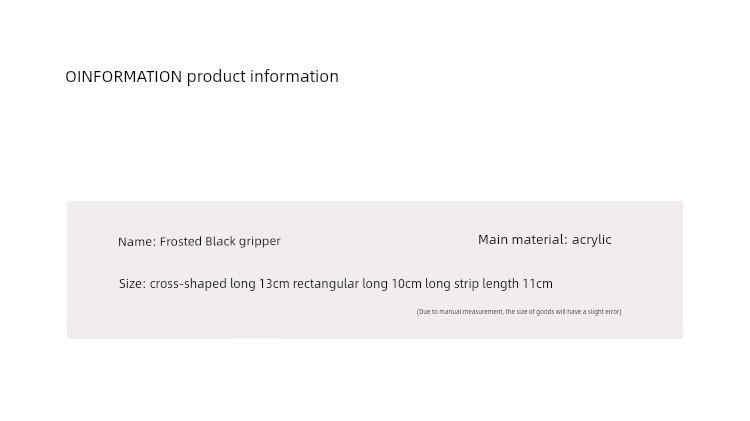Screen dimensions: 750x421
Task: Click the OINFORMATION heading word
Action: [124, 77]
